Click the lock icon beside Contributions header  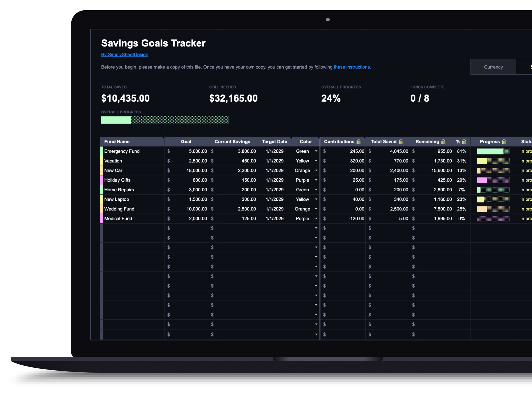(x=358, y=142)
